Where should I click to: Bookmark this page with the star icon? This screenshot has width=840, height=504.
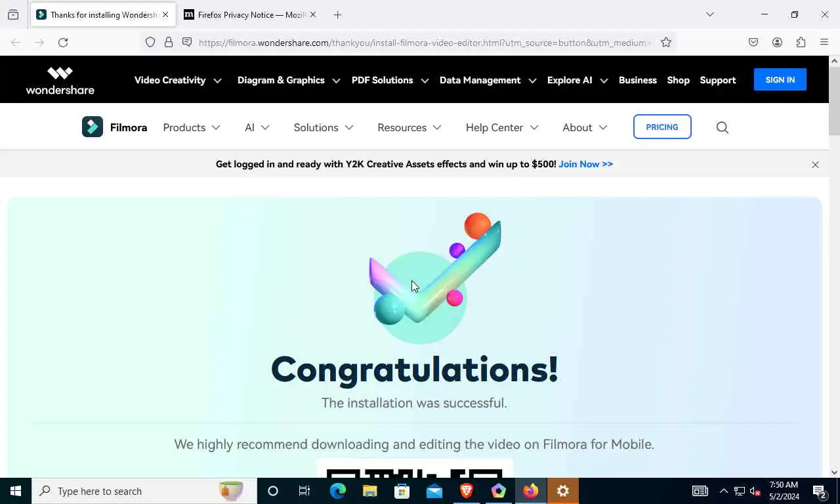click(666, 43)
